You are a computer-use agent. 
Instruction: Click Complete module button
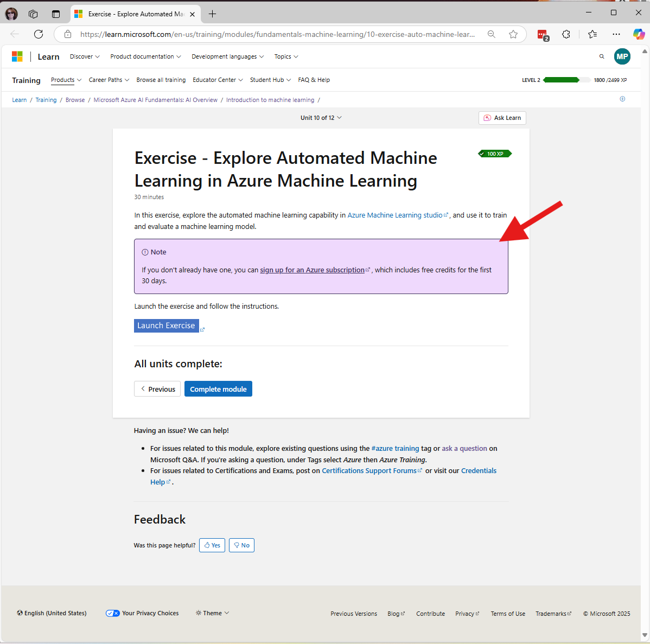pos(218,388)
